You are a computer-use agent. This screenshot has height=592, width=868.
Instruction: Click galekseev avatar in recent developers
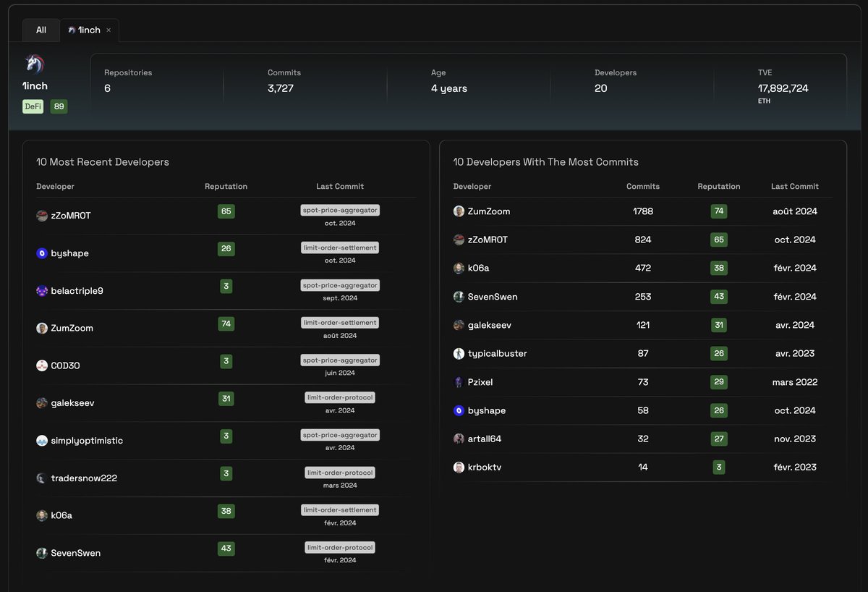42,403
